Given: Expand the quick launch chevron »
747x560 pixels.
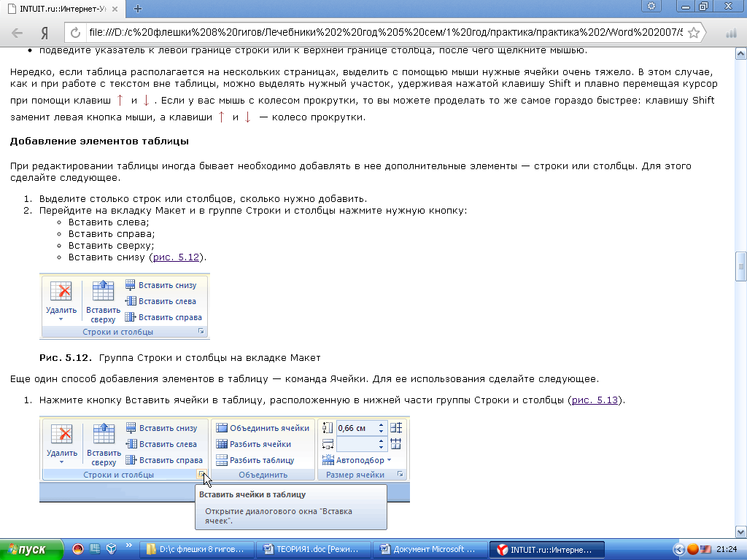Looking at the screenshot, I should 128,545.
